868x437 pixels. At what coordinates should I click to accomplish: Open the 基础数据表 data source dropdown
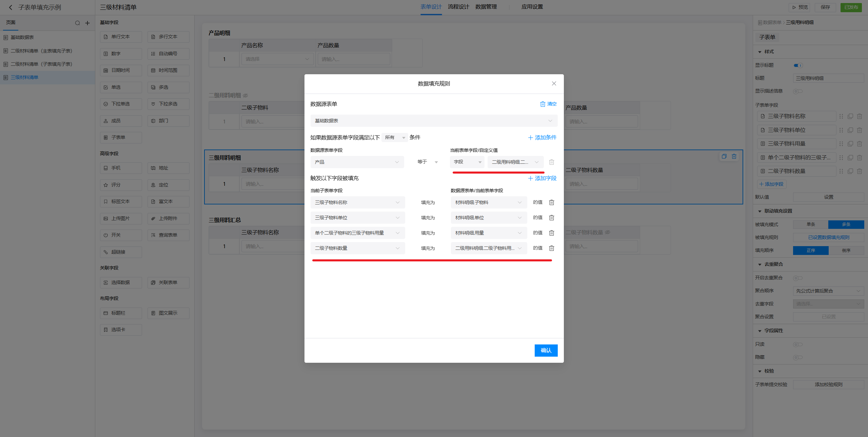[x=434, y=121]
